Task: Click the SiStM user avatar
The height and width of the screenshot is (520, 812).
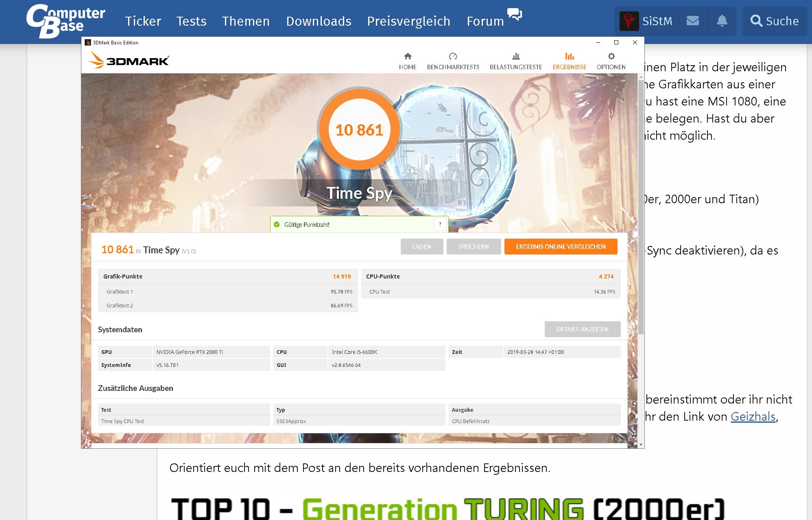Action: pyautogui.click(x=629, y=21)
